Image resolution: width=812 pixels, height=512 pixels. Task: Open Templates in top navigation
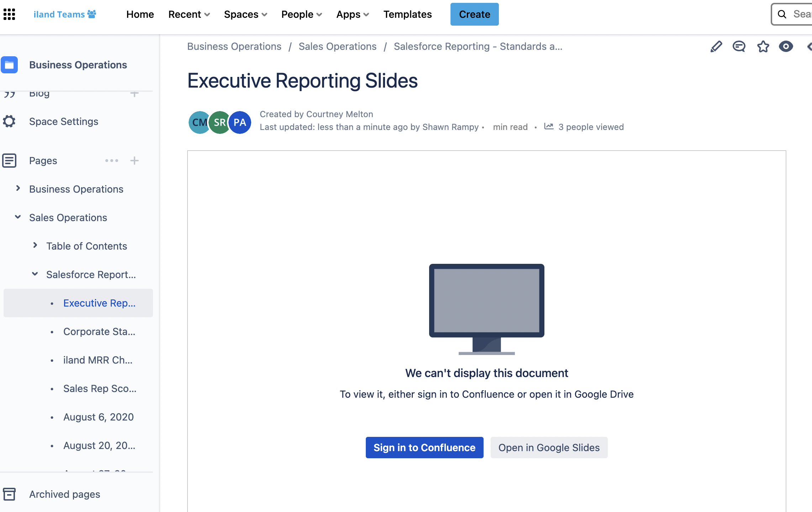[407, 14]
